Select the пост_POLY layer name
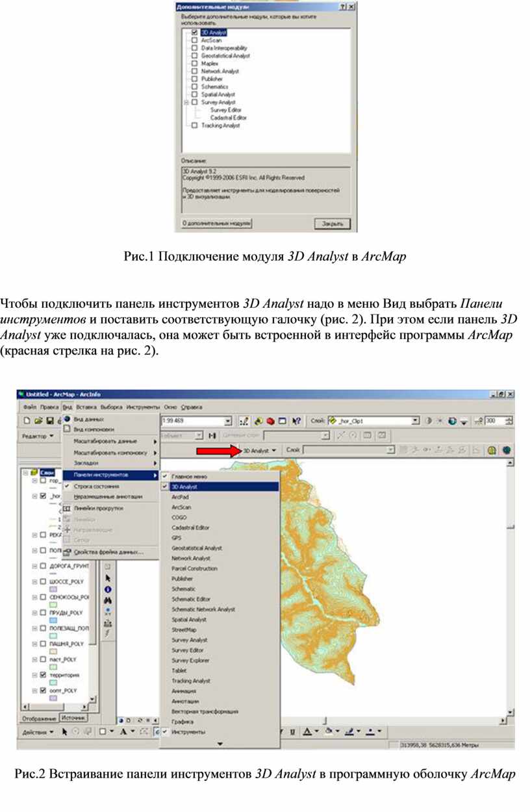Screen dimensions: 530x812 coord(63,659)
